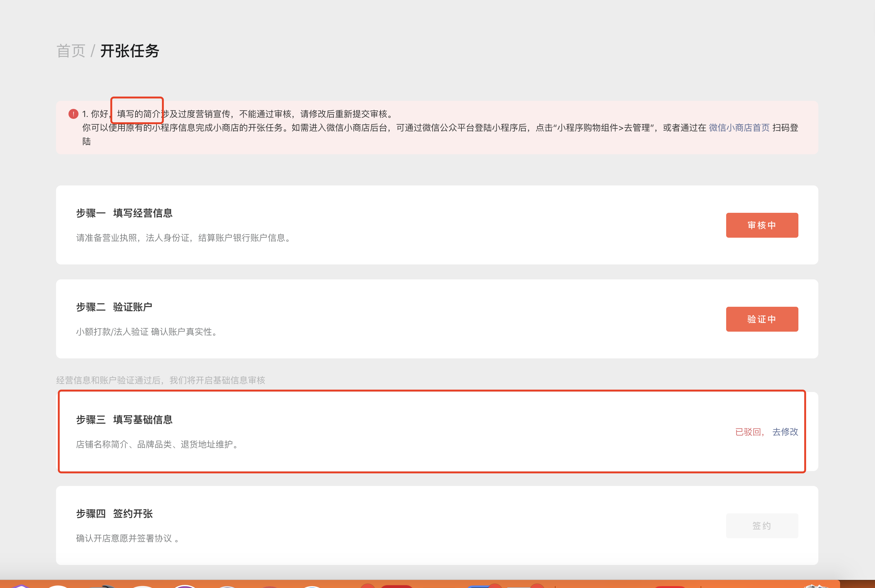Click 去修改 to edit basic info

coord(785,432)
